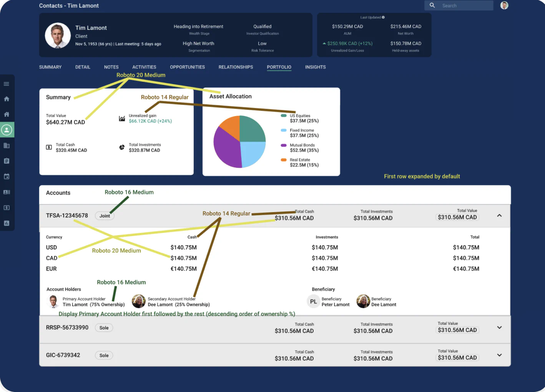
Task: Click Total Value chip on RRSP row
Action: click(457, 330)
